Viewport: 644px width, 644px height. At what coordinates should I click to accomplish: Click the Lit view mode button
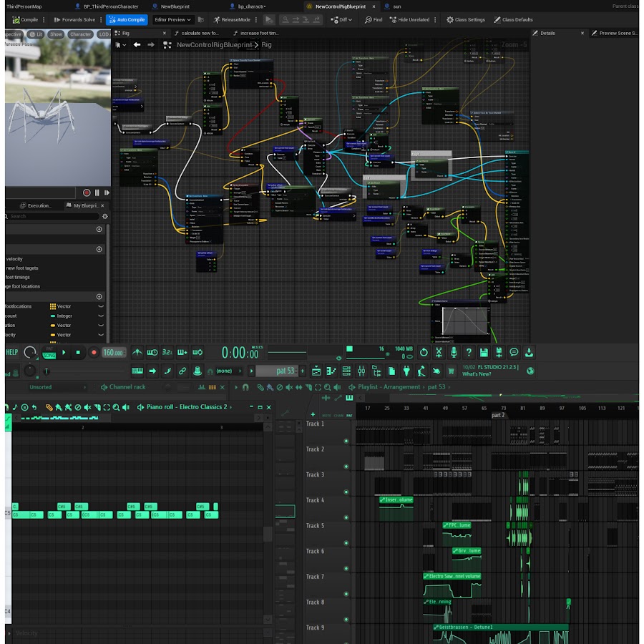[36, 34]
